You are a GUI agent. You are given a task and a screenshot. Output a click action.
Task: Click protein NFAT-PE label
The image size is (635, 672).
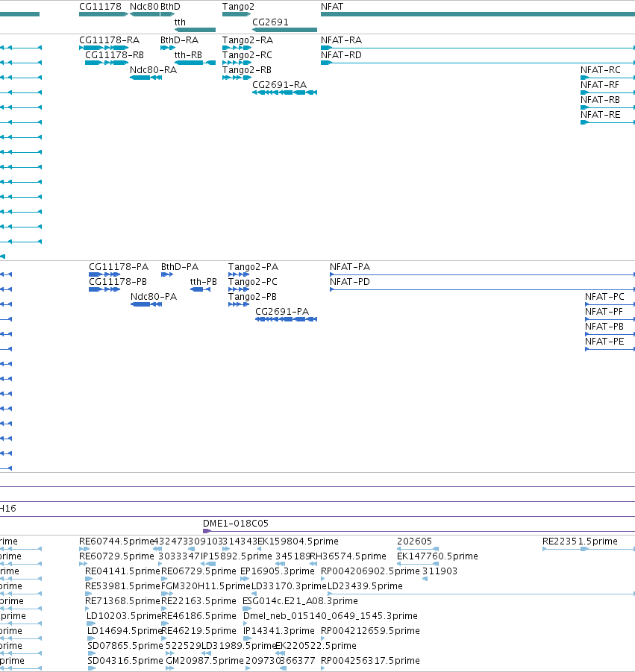click(x=604, y=342)
